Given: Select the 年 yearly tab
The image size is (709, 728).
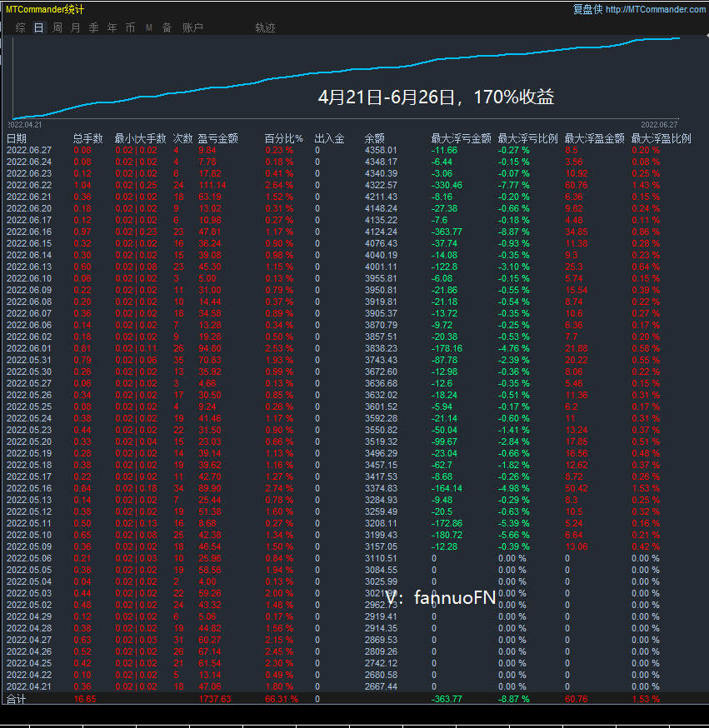Looking at the screenshot, I should pos(112,27).
